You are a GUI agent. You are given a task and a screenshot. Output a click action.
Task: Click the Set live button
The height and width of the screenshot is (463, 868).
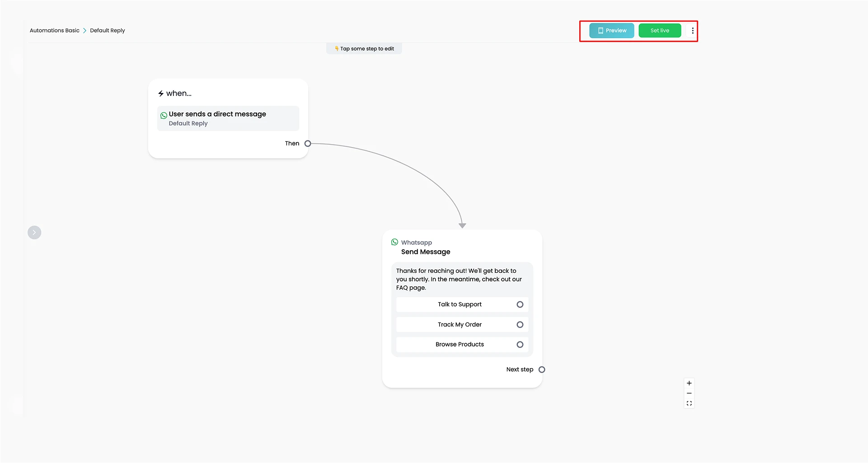tap(660, 31)
